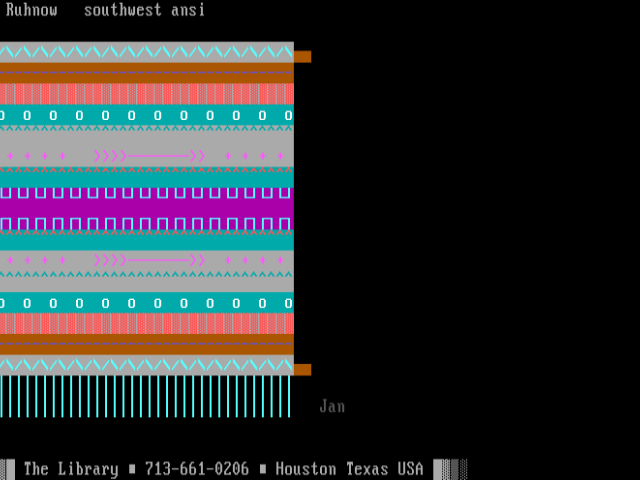Click the upper brown rod end cap

point(302,57)
